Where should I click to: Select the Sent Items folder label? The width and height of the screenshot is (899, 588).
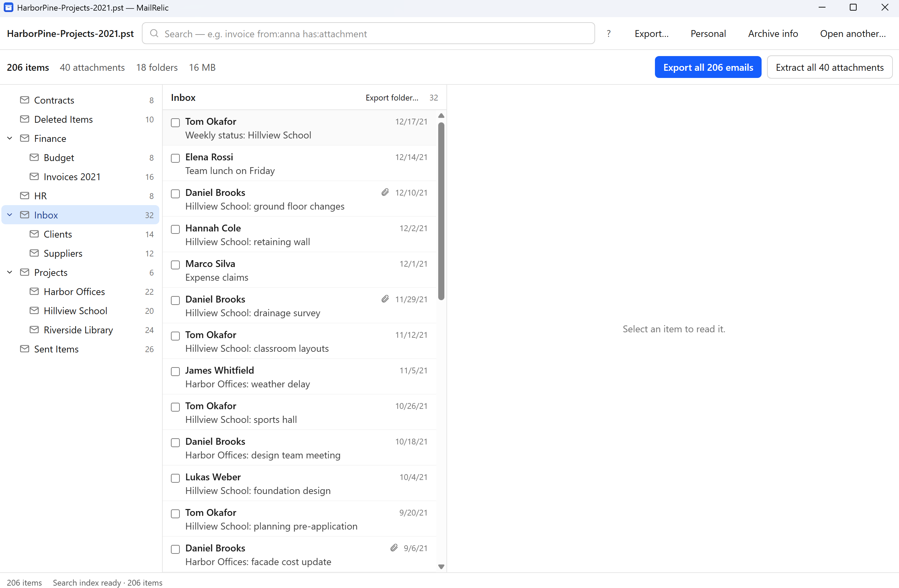(56, 349)
